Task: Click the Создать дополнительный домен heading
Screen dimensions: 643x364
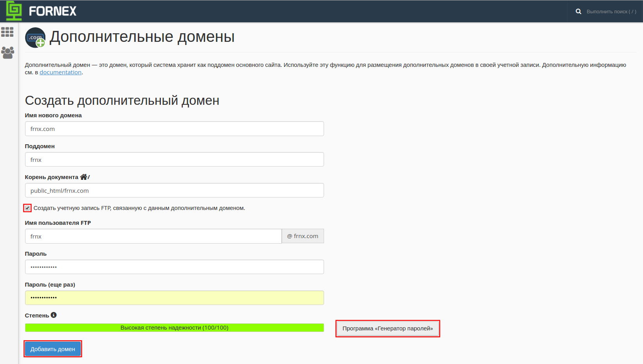Action: [122, 100]
